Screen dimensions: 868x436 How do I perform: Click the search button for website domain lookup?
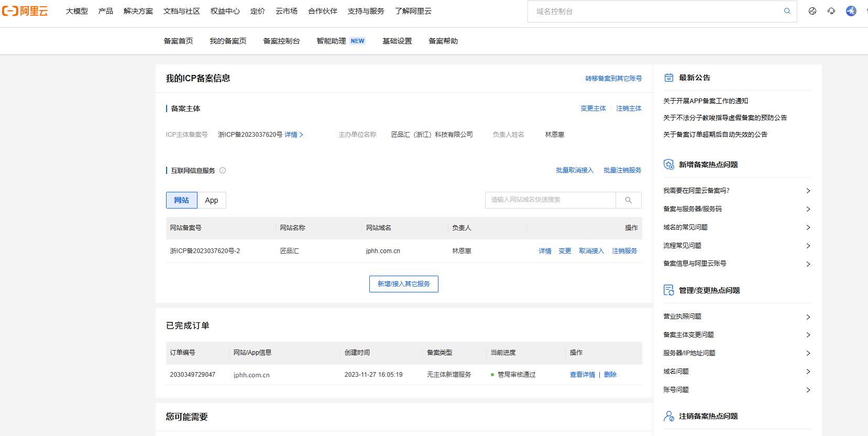coord(629,200)
